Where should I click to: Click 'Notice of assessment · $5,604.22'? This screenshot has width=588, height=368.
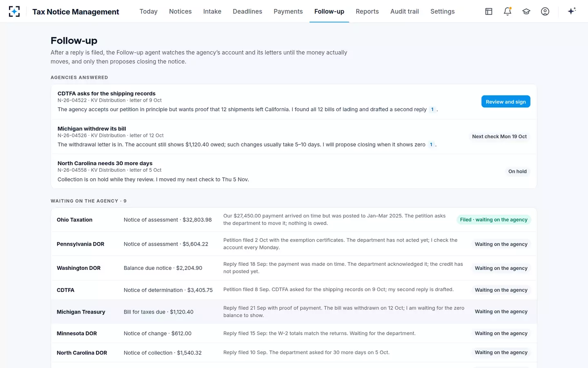point(166,244)
